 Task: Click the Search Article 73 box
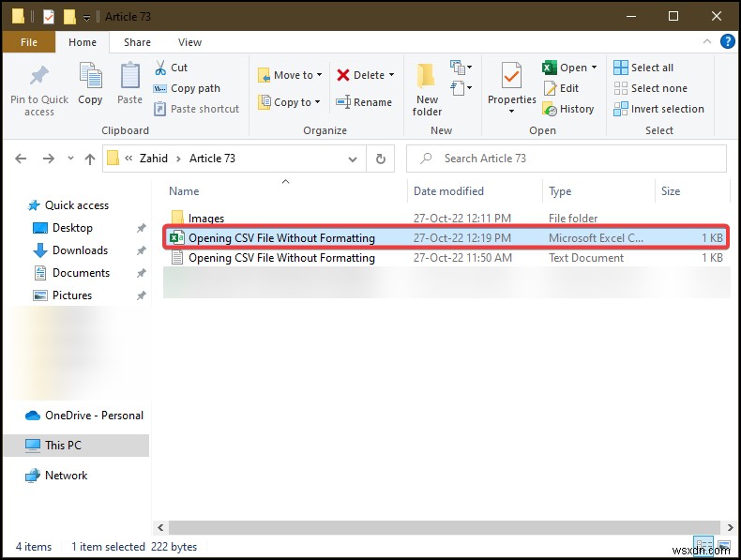click(x=567, y=159)
